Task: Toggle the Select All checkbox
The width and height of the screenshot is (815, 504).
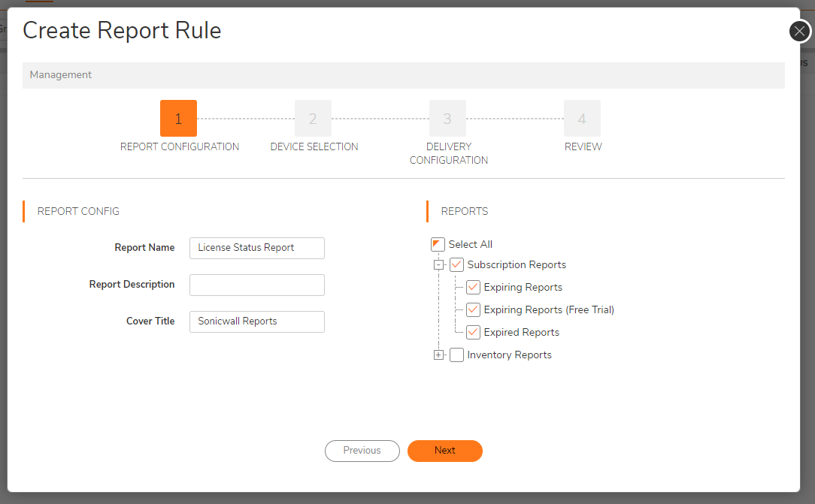Action: (x=438, y=245)
